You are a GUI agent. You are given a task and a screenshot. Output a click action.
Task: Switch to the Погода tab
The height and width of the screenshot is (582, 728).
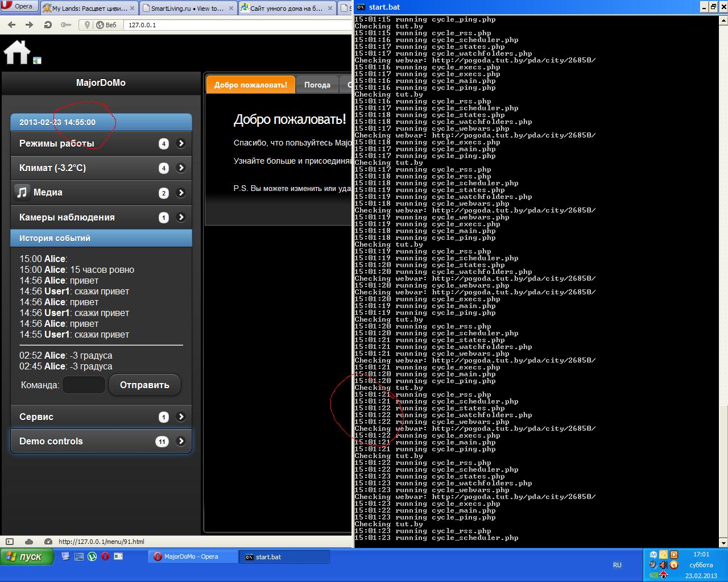pos(317,84)
